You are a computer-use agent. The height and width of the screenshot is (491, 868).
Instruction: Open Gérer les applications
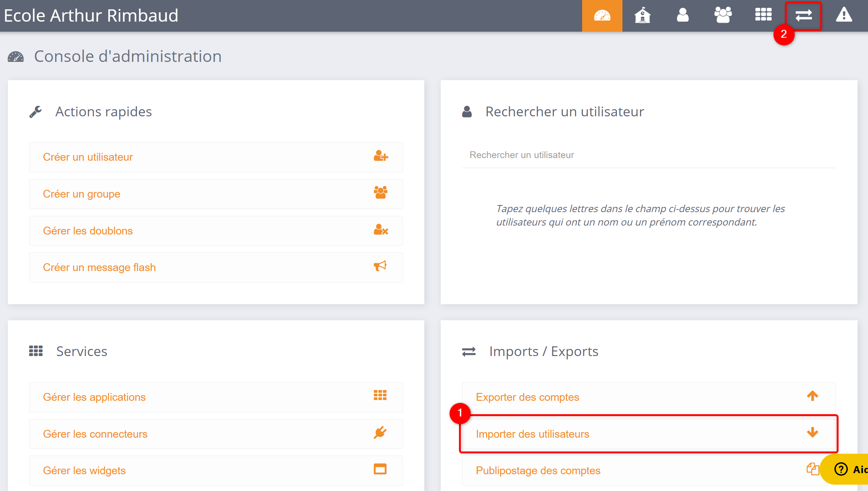point(94,397)
